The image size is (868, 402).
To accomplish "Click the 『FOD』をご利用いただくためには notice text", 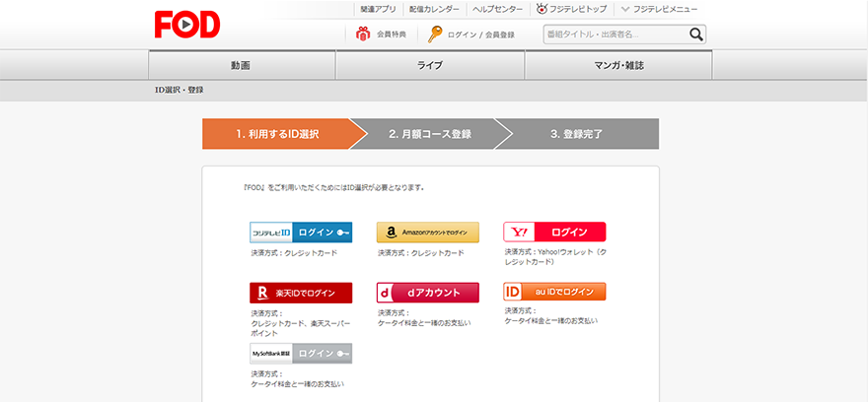I will coord(333,187).
